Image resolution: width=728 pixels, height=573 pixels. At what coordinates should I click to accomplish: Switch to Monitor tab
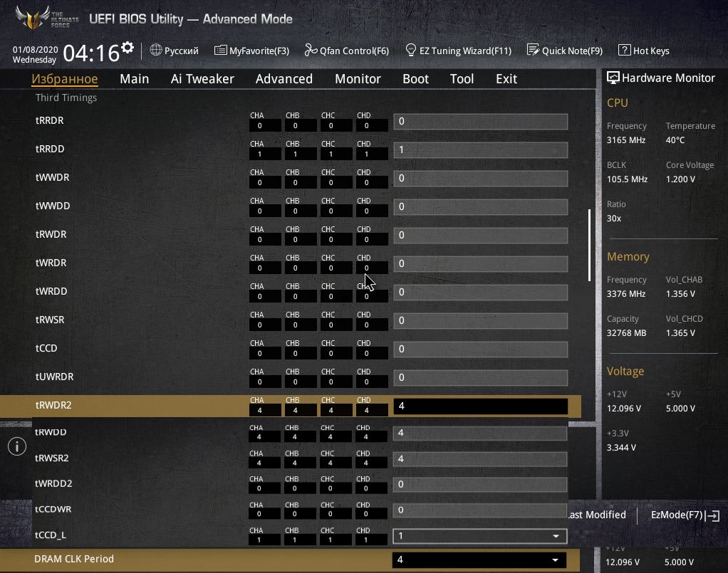[358, 79]
